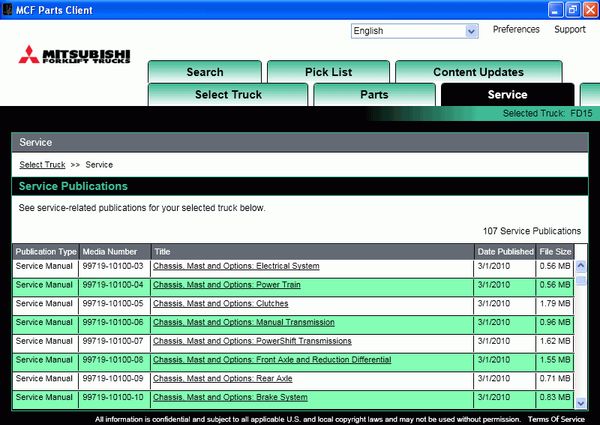
Task: Click the 1.79 MB file size cell
Action: click(x=555, y=306)
